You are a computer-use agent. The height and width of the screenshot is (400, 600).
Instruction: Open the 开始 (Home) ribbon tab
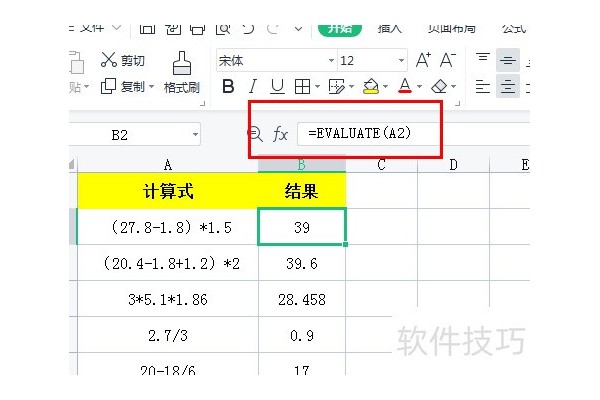coord(340,29)
